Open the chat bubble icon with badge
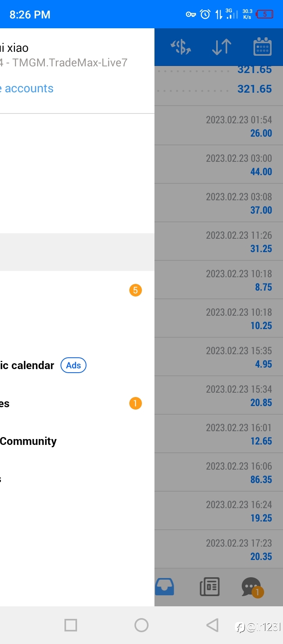The width and height of the screenshot is (283, 644). 252,587
